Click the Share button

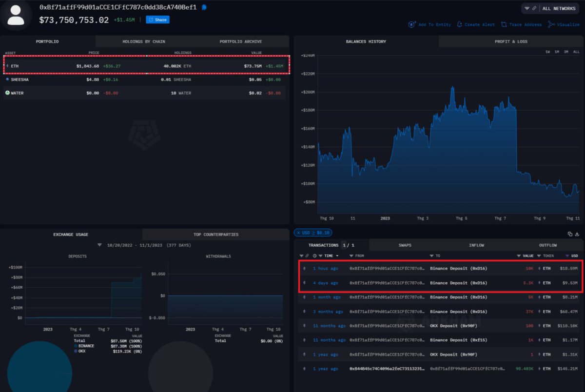point(157,20)
